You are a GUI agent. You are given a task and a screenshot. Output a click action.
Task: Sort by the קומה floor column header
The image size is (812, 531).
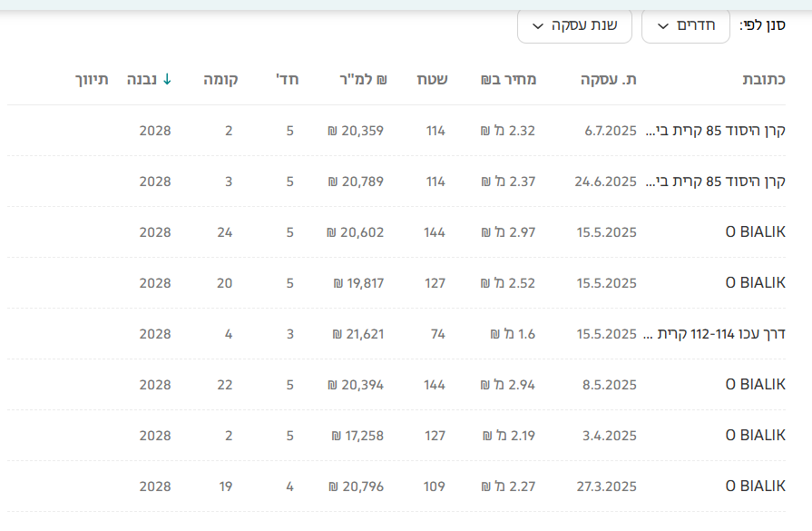[220, 79]
